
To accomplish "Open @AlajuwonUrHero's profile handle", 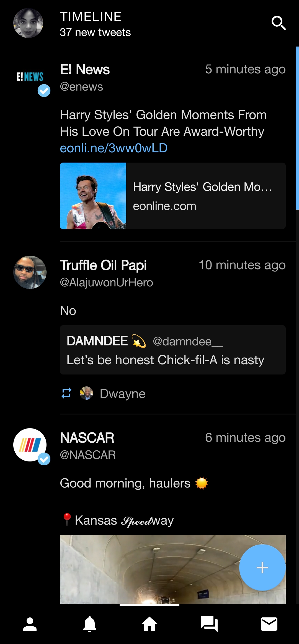I will [x=107, y=283].
